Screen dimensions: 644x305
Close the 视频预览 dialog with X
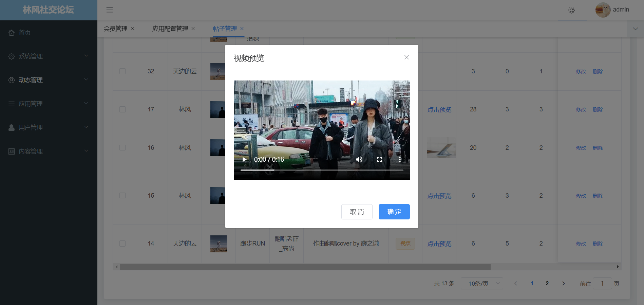coord(406,57)
